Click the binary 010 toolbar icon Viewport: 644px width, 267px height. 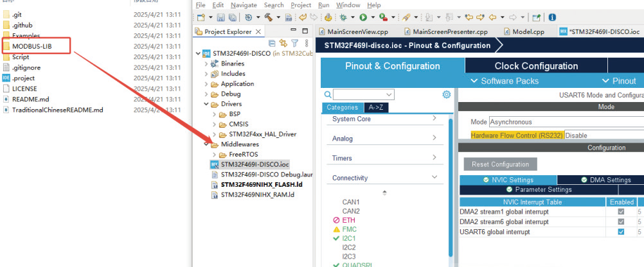point(289,17)
